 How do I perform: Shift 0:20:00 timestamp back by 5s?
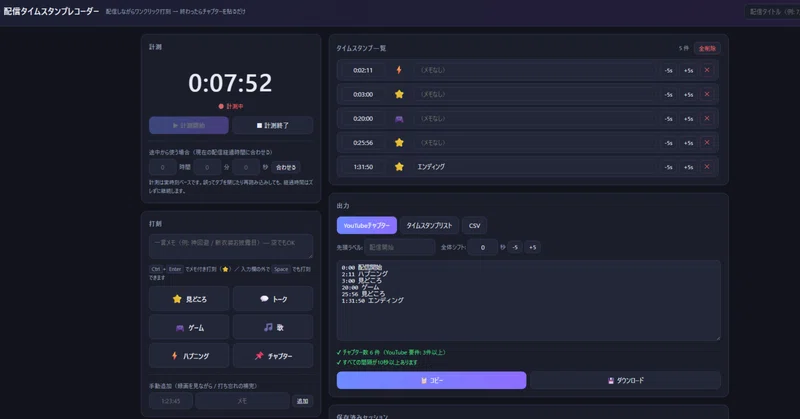668,118
